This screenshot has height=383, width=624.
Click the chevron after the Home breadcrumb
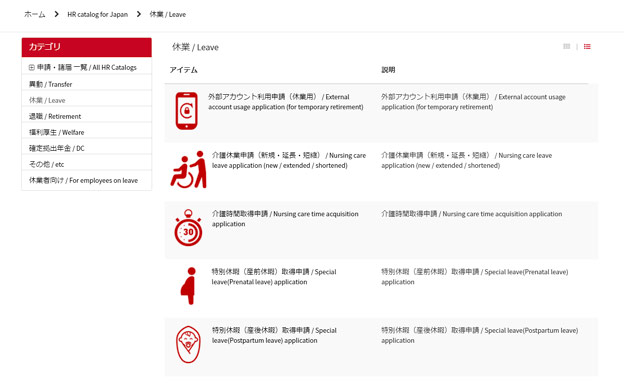click(x=57, y=14)
